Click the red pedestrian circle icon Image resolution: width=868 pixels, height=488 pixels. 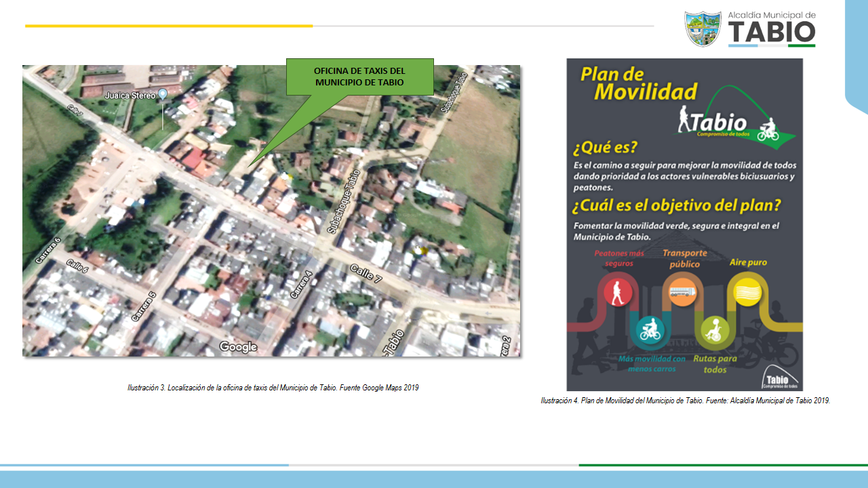[x=618, y=292]
